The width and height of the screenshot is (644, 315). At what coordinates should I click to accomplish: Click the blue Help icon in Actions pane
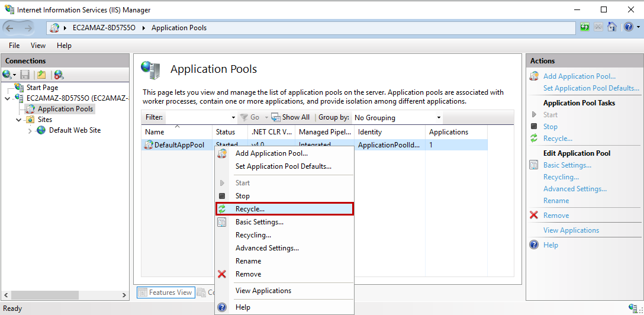[x=534, y=245]
